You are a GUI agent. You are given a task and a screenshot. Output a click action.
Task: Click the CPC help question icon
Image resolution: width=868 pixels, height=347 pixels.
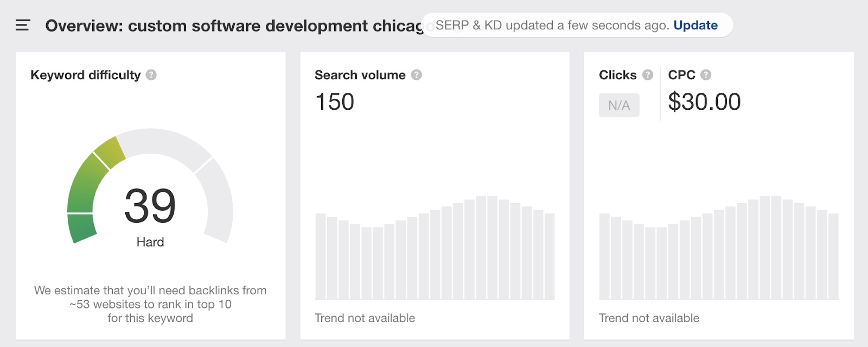click(x=706, y=75)
